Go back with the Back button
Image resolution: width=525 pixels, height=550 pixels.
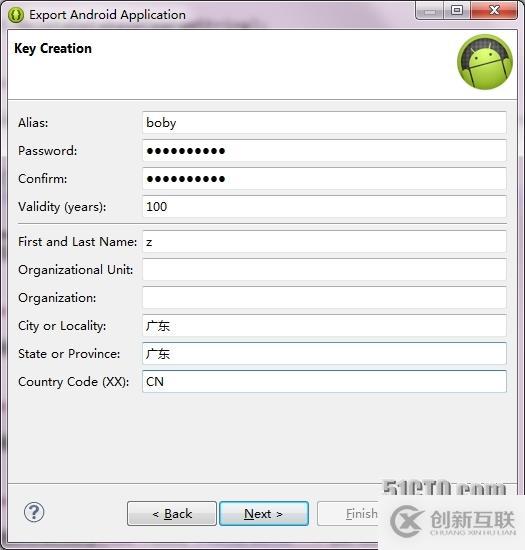coord(172,514)
